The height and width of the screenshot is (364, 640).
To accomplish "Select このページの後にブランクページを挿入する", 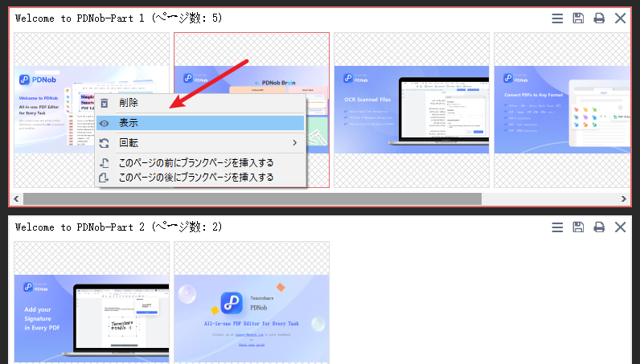I will tap(200, 178).
